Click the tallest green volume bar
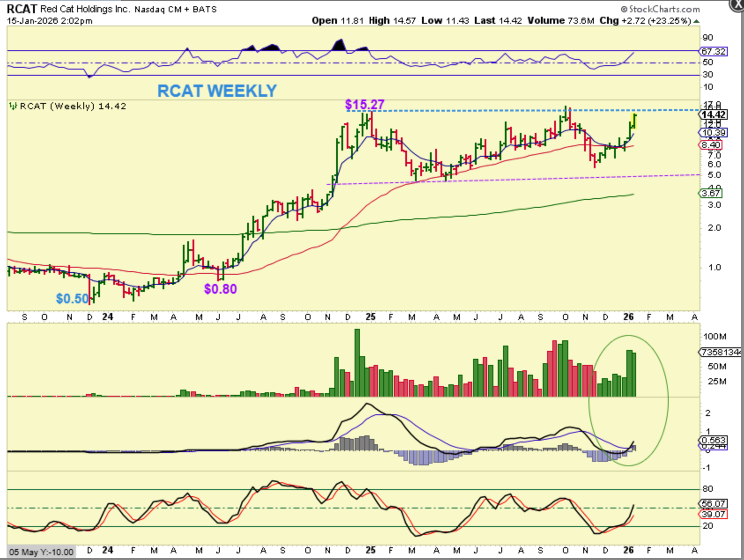The image size is (744, 560). 357,363
